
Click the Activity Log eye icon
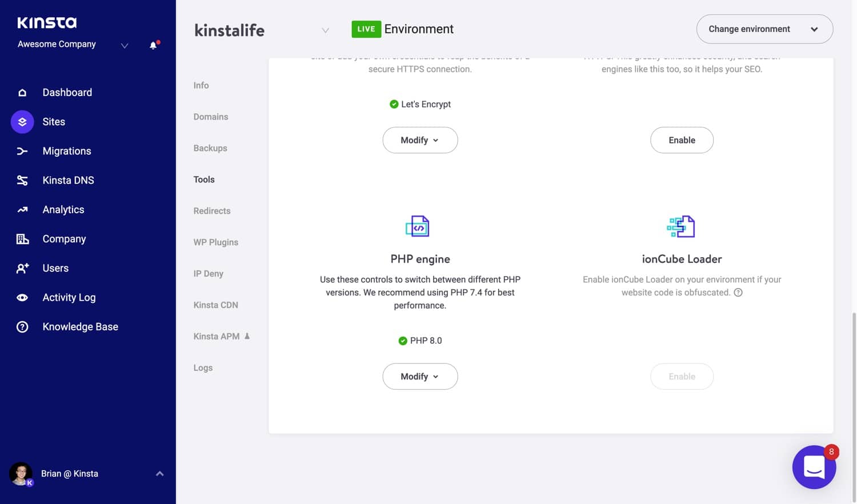(x=22, y=297)
